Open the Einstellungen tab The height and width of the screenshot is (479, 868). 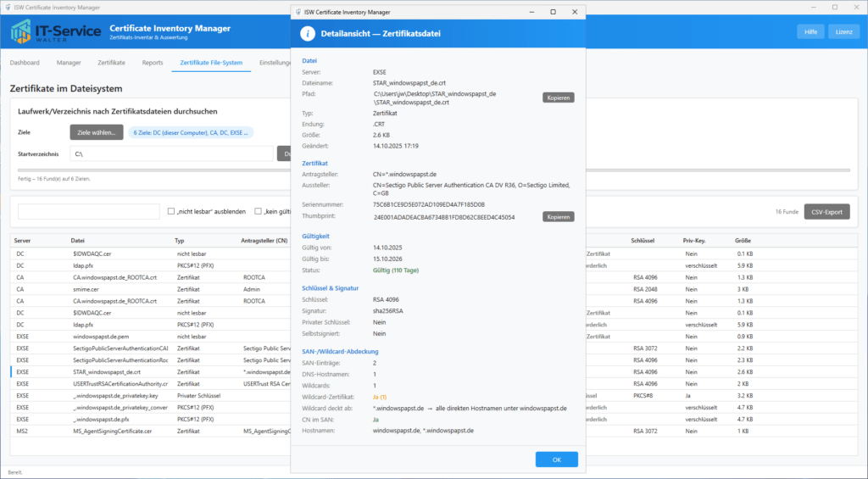[x=275, y=63]
